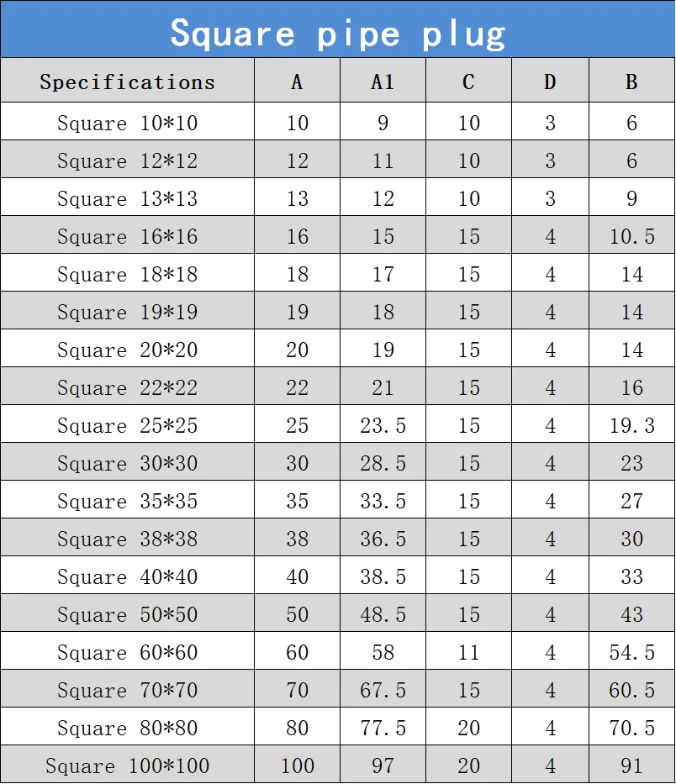Select the Square 38*38 specification cell

coord(128,538)
